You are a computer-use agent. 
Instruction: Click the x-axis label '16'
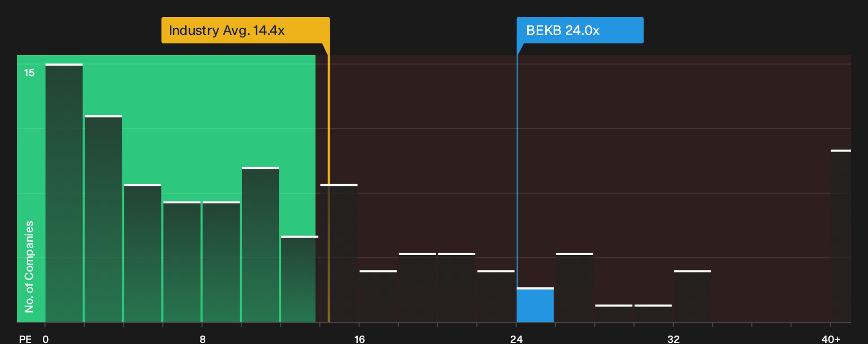[x=359, y=339]
